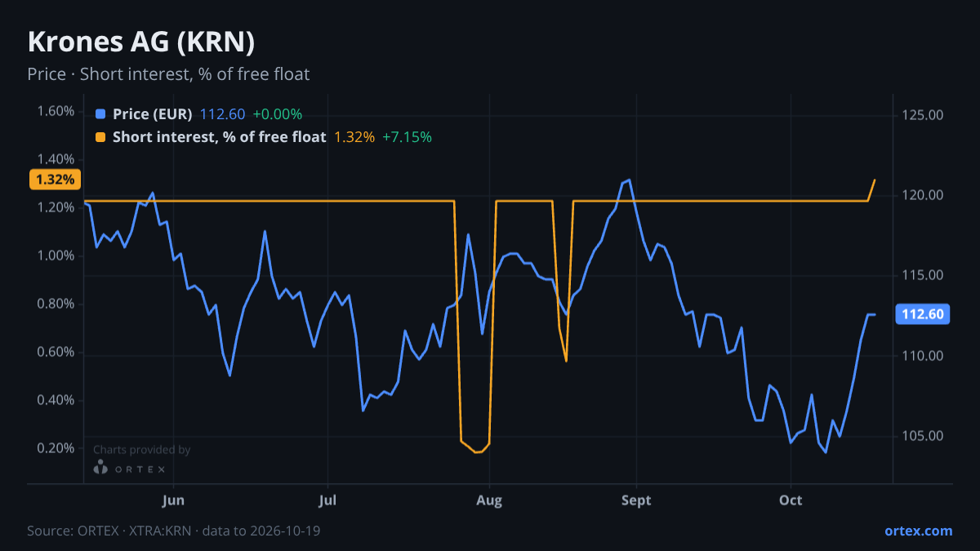Select the Krones AG (KRN) chart title
This screenshot has width=980, height=551.
(x=141, y=42)
